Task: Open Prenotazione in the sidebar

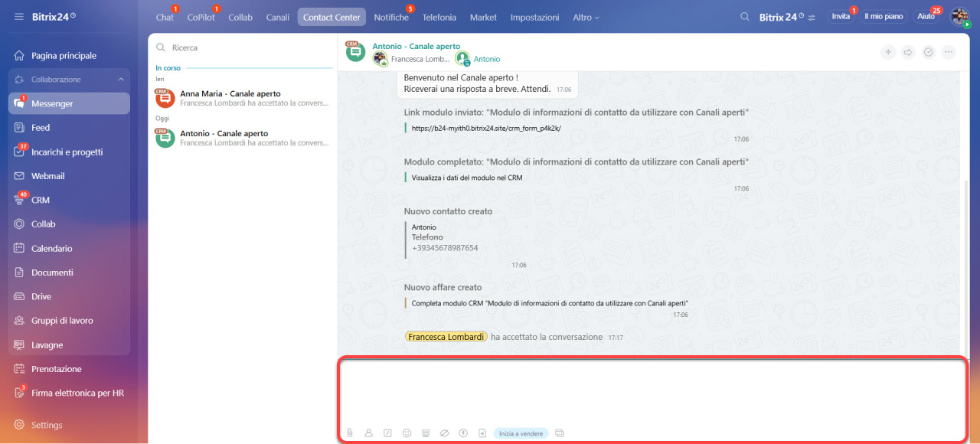Action: click(69, 369)
